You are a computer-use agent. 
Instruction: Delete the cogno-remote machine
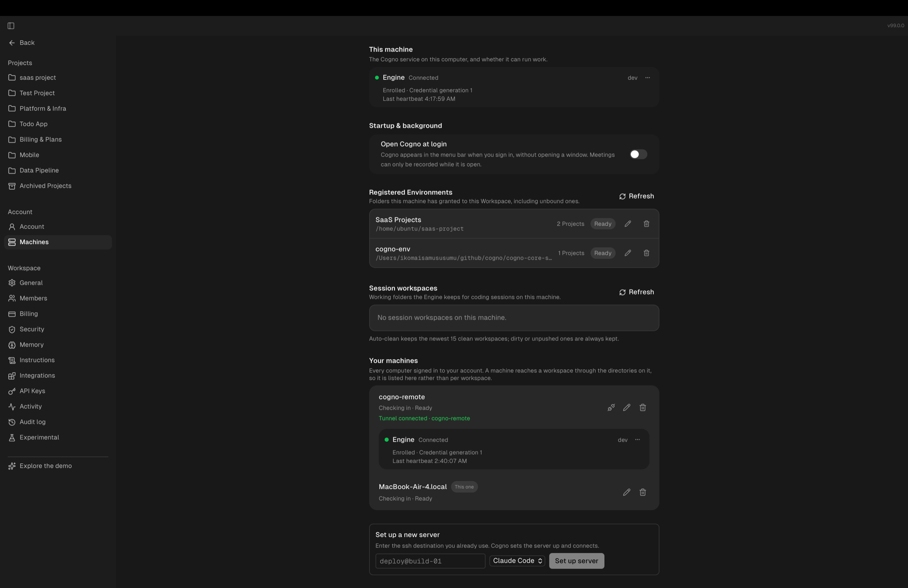(x=642, y=408)
